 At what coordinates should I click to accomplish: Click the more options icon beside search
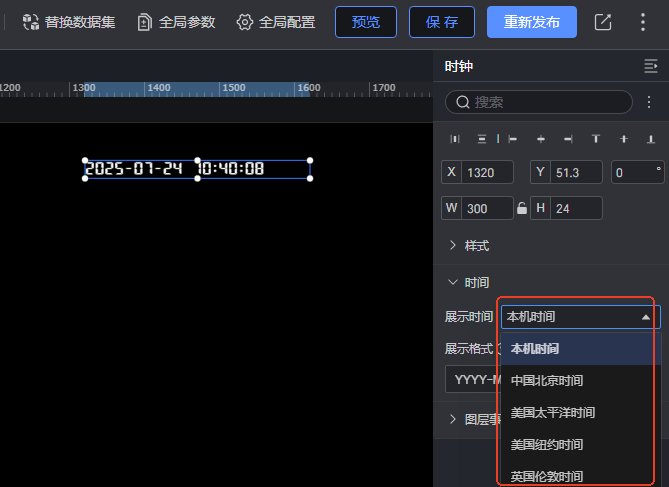pyautogui.click(x=648, y=102)
